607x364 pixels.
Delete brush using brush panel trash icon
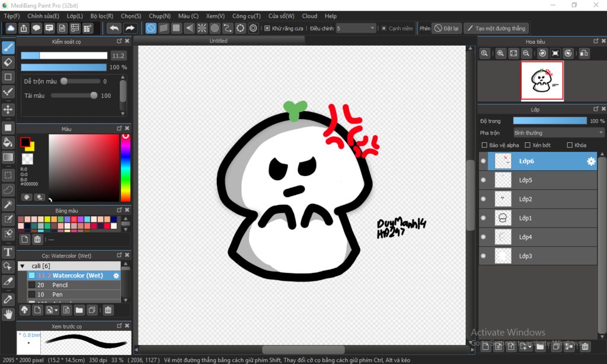(108, 310)
